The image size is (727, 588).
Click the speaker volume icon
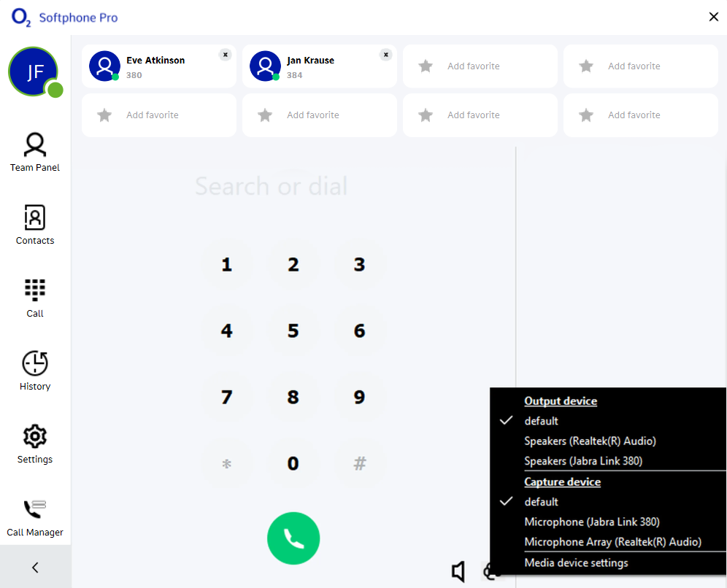click(458, 571)
